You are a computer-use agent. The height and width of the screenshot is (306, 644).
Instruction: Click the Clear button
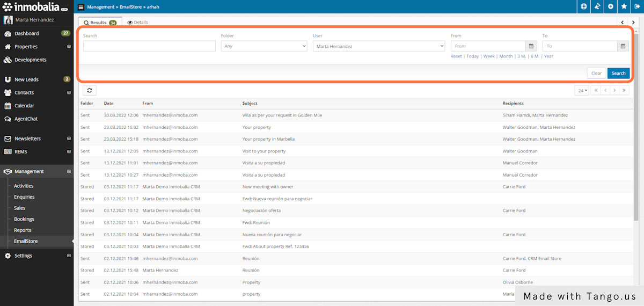point(596,74)
